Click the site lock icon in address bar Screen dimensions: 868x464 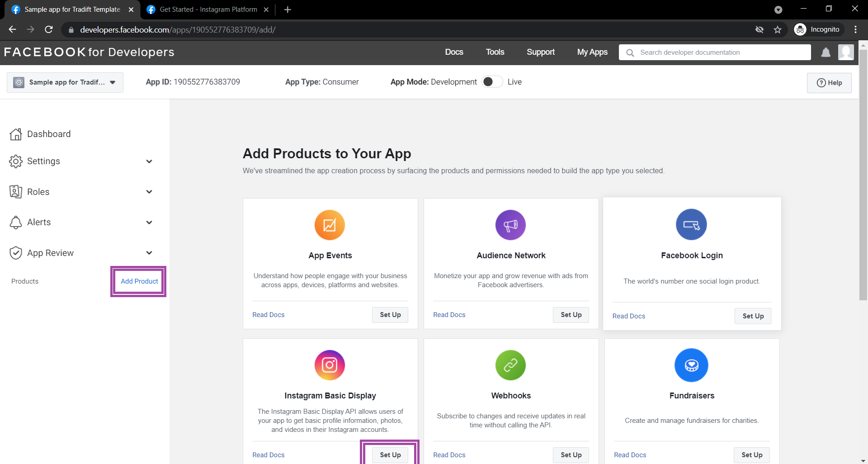click(x=71, y=30)
